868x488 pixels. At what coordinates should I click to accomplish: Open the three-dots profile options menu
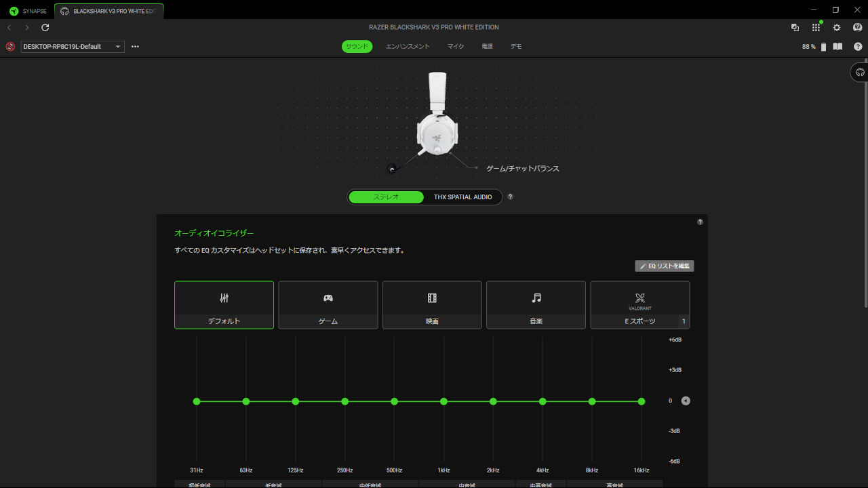[x=135, y=47]
